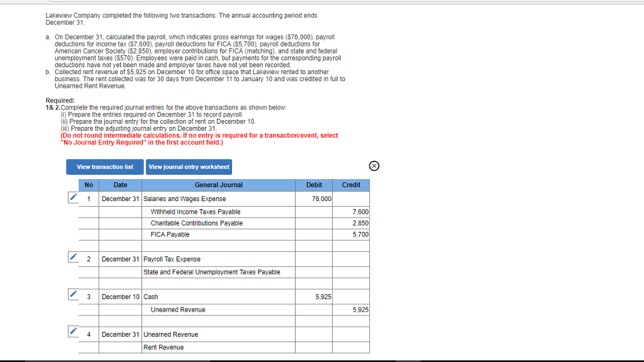Viewport: 644px width, 362px height.
Task: Click the pencil edit icon for entry 4
Action: pos(73,331)
